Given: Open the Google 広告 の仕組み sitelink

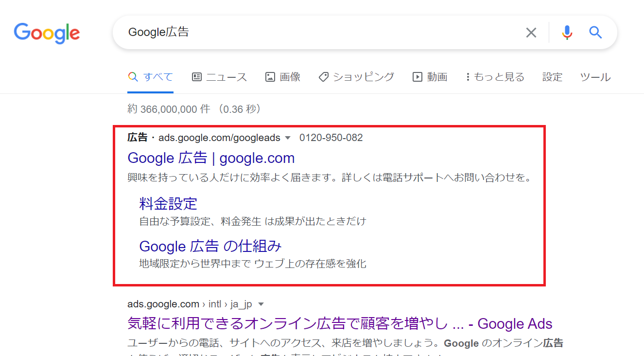Looking at the screenshot, I should [x=210, y=246].
